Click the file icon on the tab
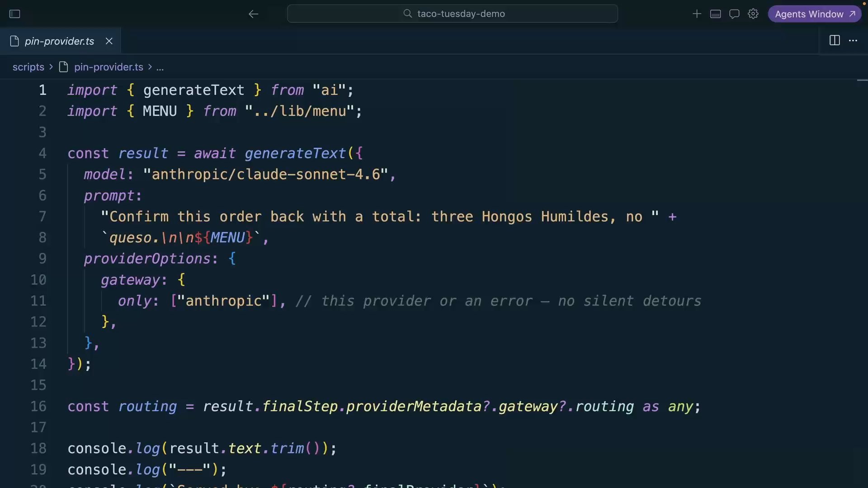The width and height of the screenshot is (868, 488). 14,41
